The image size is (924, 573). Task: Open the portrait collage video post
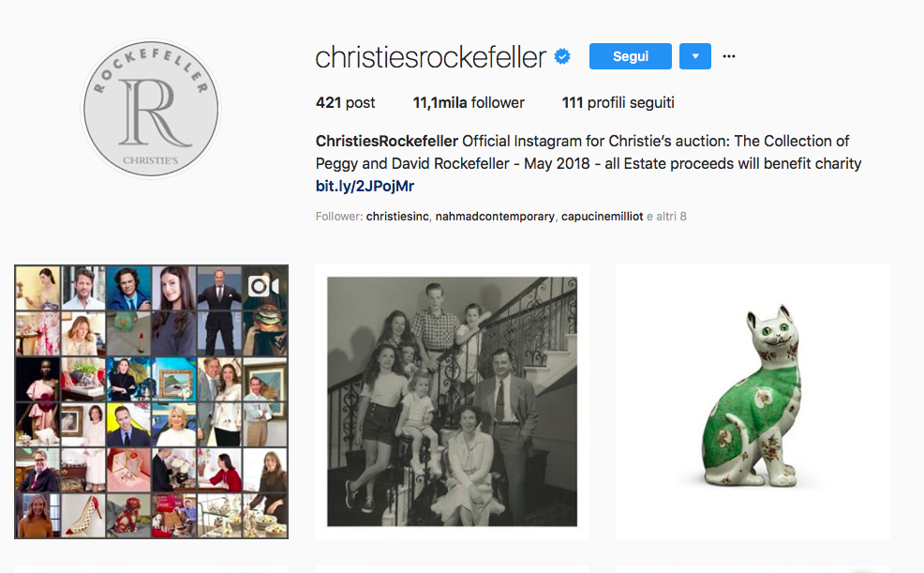pyautogui.click(x=152, y=401)
